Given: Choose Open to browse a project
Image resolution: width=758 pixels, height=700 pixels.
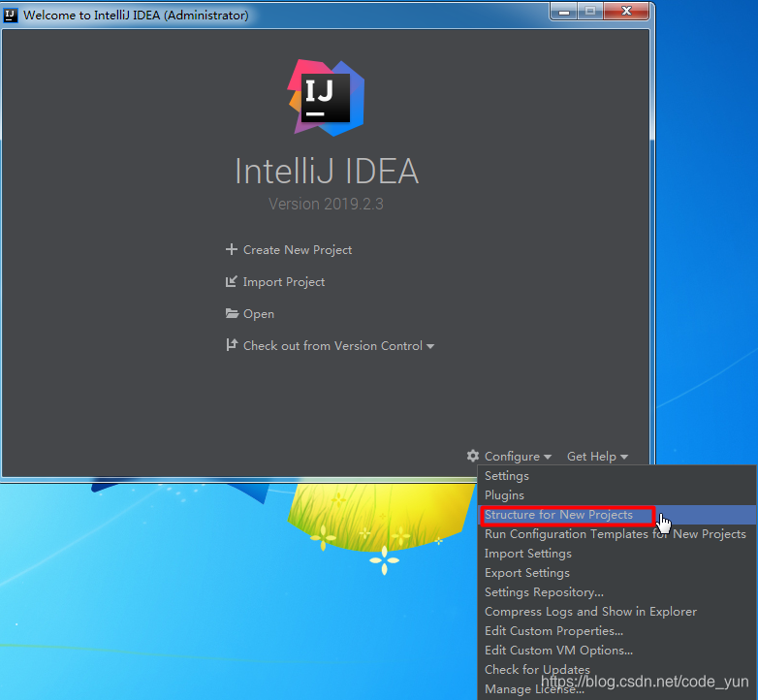Looking at the screenshot, I should (259, 314).
